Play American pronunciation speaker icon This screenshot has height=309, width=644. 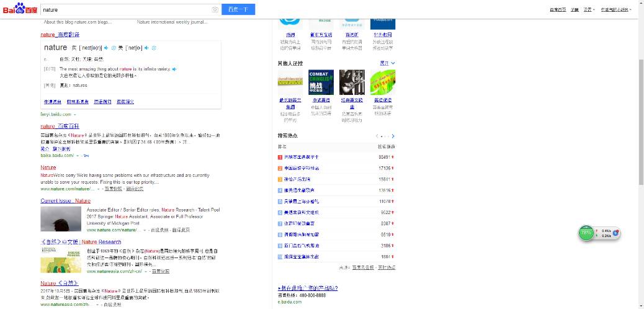point(146,48)
